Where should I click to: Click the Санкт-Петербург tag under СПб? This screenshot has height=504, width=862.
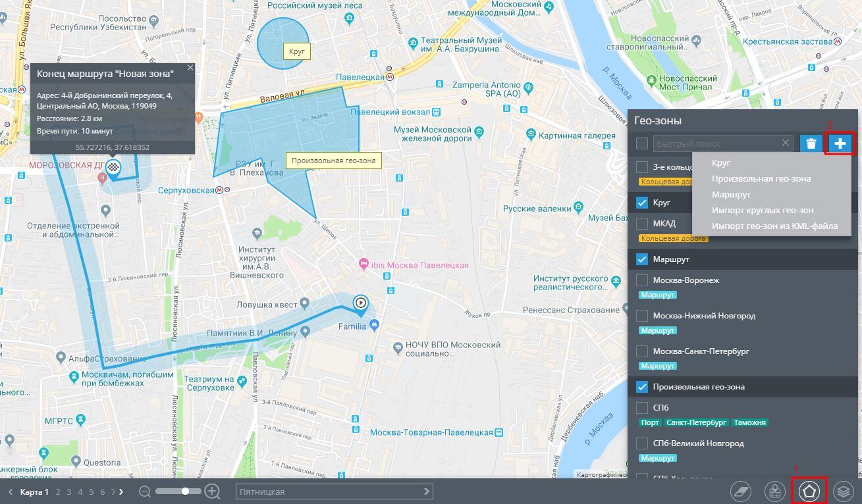coord(696,422)
